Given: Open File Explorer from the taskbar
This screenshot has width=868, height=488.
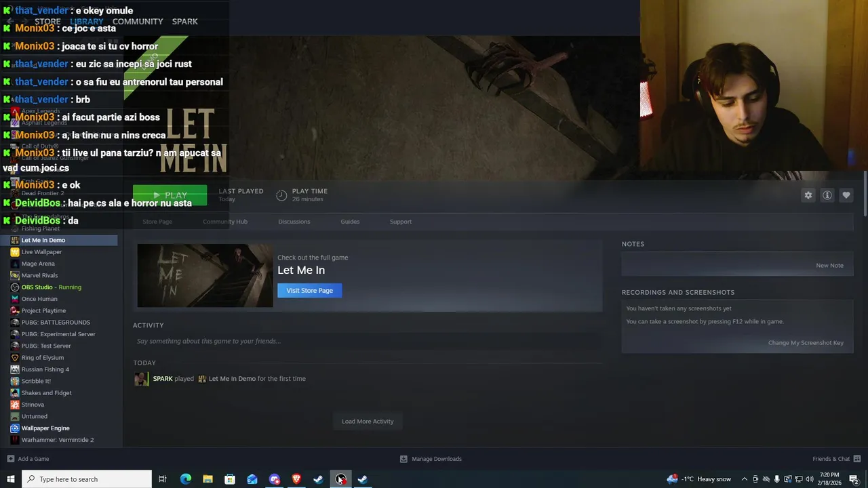Looking at the screenshot, I should [208, 479].
